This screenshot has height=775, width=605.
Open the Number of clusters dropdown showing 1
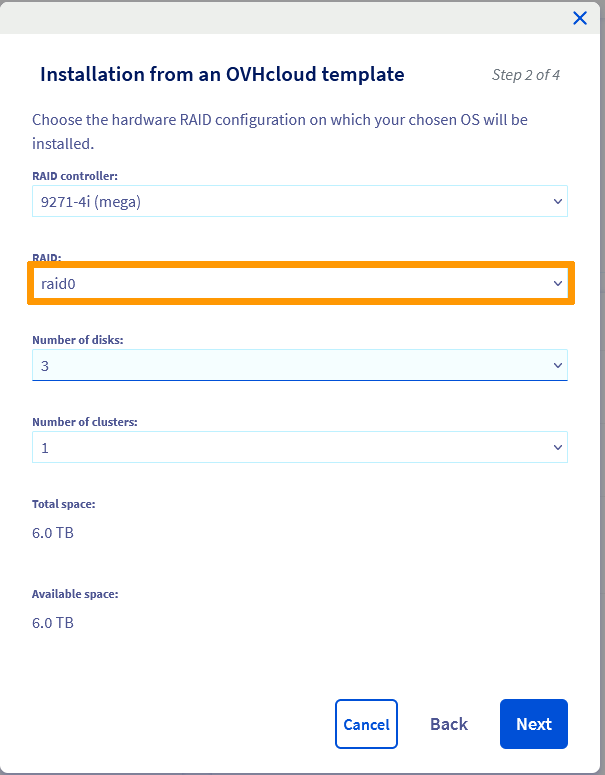tap(290, 448)
